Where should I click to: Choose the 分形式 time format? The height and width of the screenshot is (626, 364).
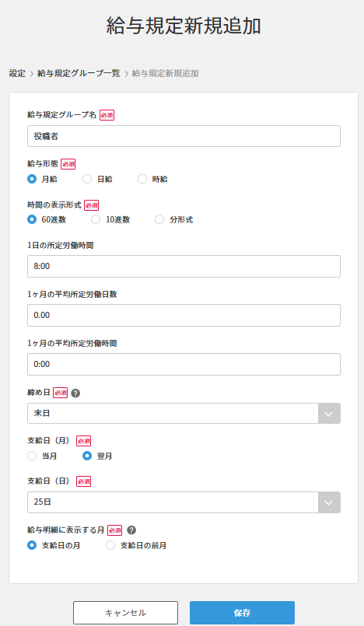(x=159, y=219)
